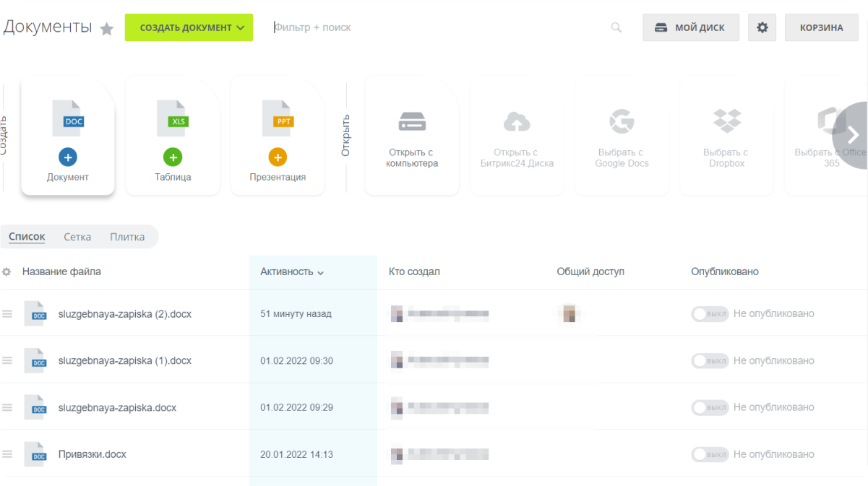
Task: Choose Открыть с Битрикс24 Диска
Action: click(517, 136)
